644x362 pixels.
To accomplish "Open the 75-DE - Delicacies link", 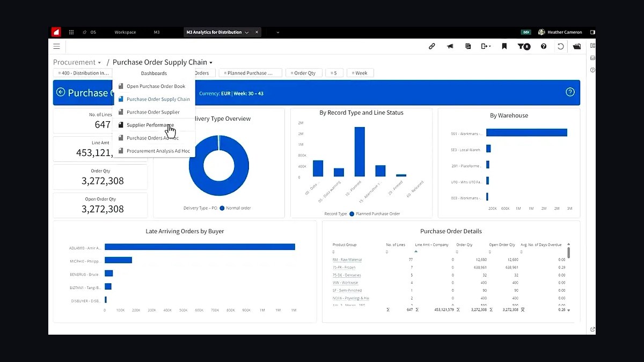I will (x=347, y=275).
